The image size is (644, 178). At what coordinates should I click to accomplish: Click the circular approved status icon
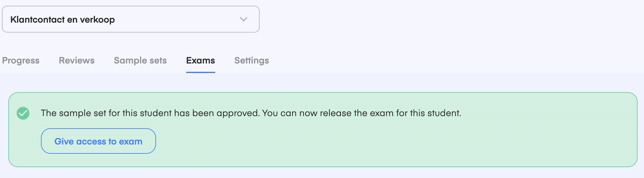pyautogui.click(x=23, y=113)
